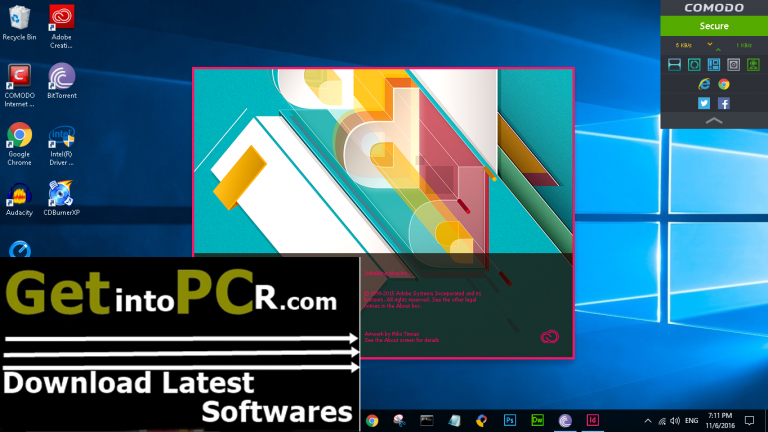
Task: Click the first teal COMODO widget task icon
Action: [674, 65]
